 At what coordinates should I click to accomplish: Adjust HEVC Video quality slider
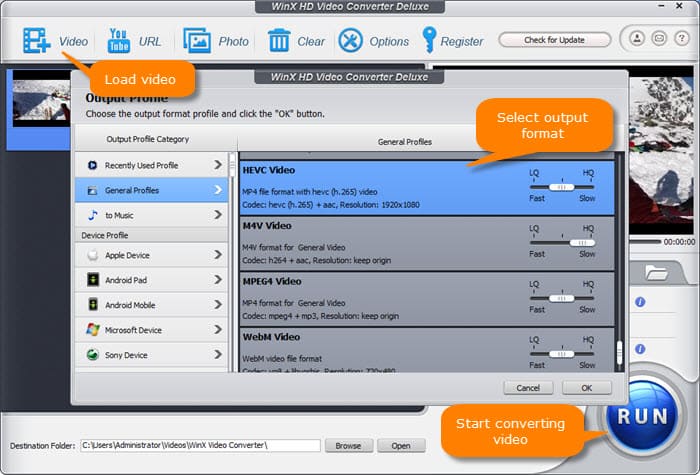click(562, 187)
